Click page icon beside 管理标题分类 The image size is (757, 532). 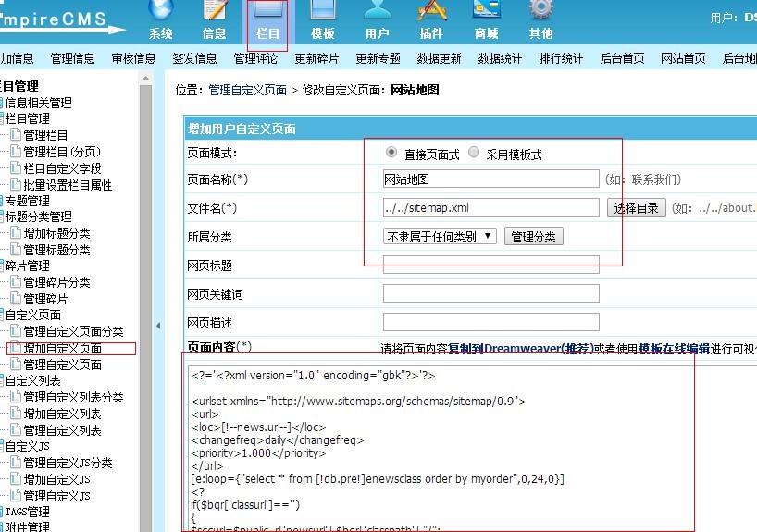click(x=16, y=249)
